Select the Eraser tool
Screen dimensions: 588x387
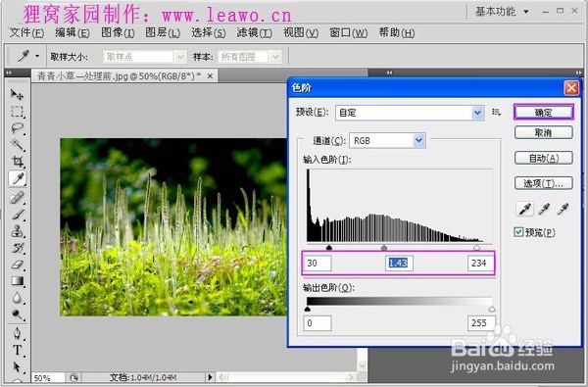(18, 265)
